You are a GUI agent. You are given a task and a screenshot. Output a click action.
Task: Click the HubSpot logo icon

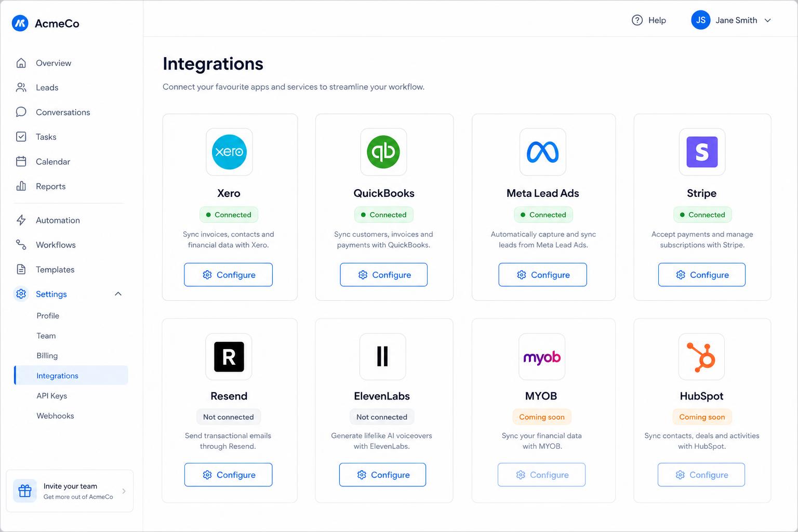click(x=701, y=357)
